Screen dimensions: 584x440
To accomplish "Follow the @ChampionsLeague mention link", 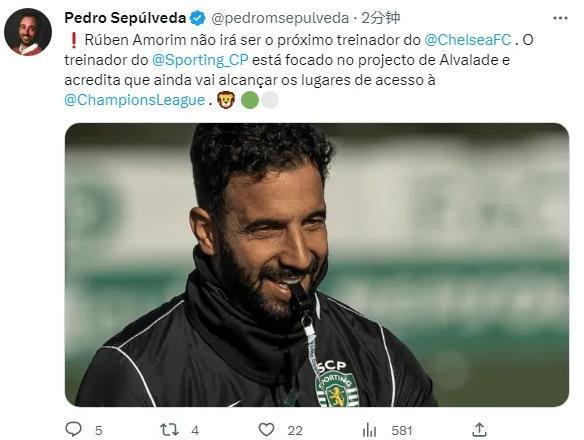I will tap(135, 100).
